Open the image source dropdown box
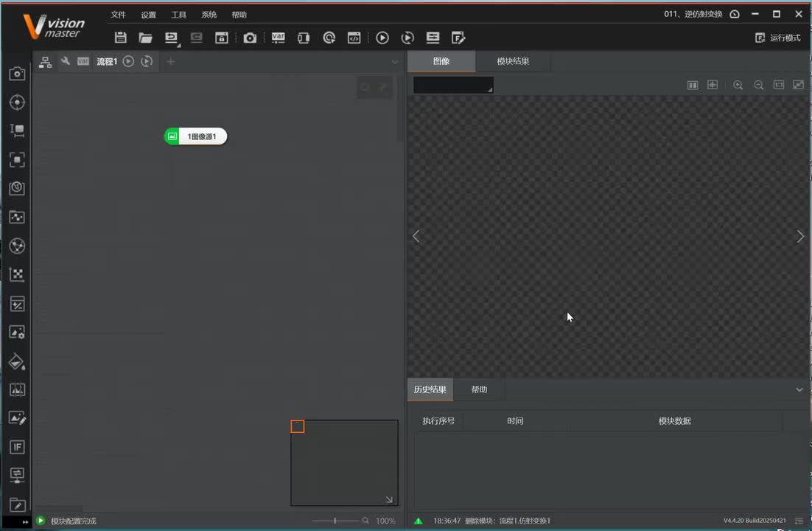Image resolution: width=812 pixels, height=531 pixels. tap(453, 85)
